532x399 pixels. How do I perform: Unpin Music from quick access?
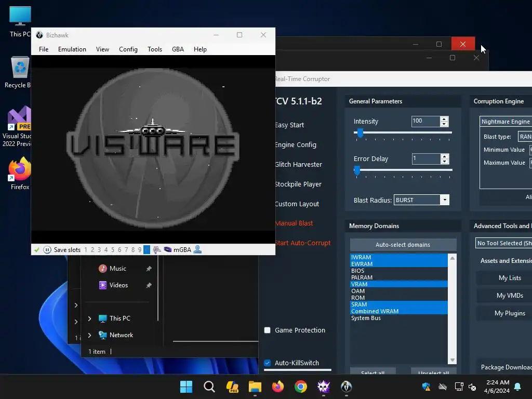[149, 269]
